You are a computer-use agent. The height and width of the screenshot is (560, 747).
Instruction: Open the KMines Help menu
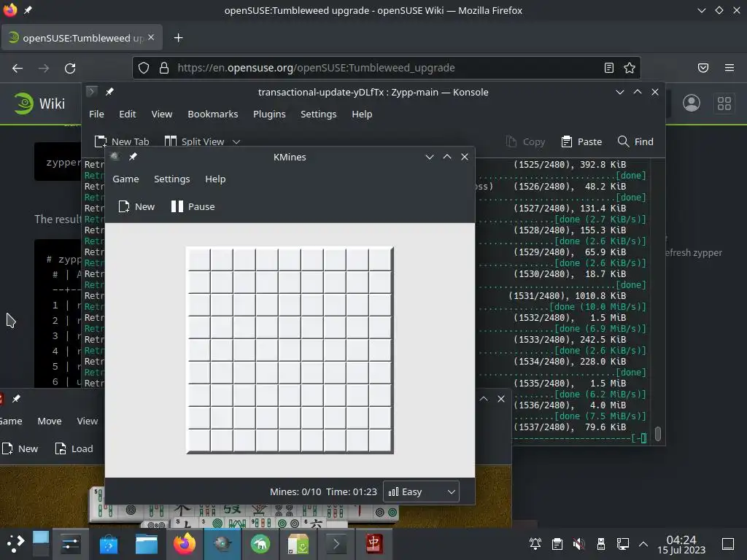215,179
